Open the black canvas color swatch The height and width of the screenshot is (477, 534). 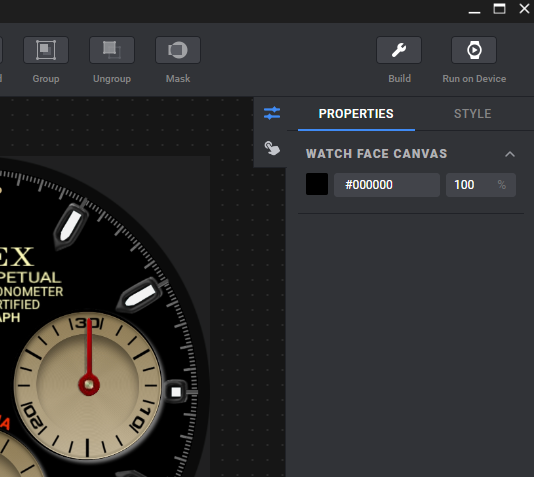click(317, 184)
